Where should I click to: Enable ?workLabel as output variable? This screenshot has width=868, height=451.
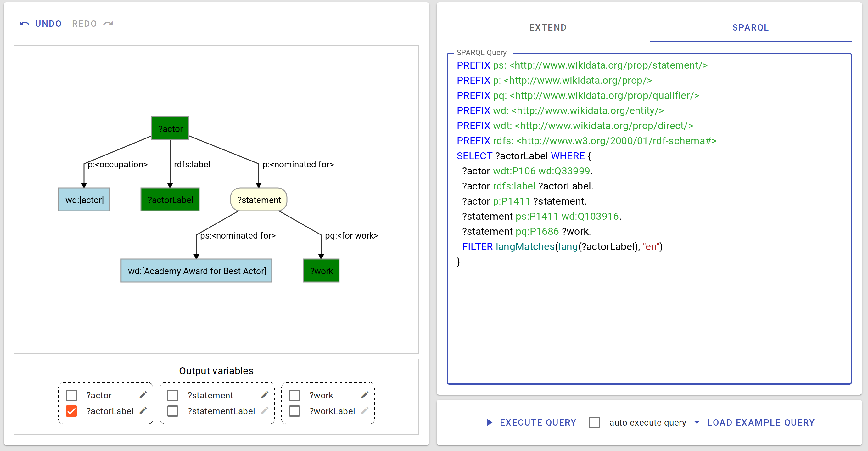coord(294,411)
